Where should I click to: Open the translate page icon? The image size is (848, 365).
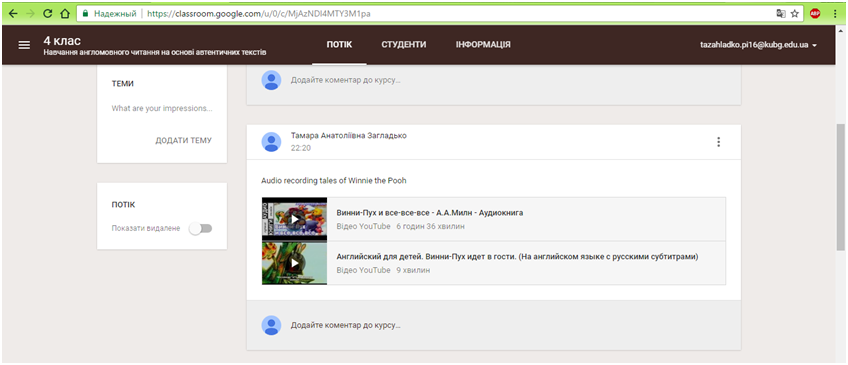781,14
